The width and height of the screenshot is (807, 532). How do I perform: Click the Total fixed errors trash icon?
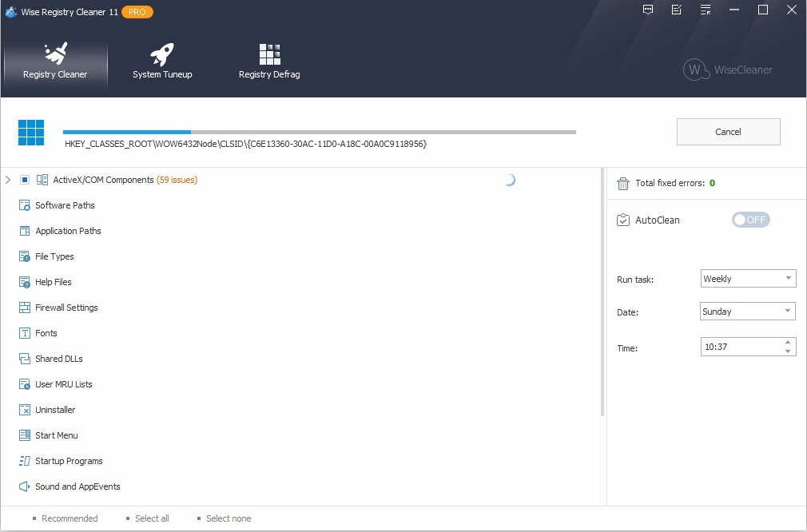click(622, 183)
